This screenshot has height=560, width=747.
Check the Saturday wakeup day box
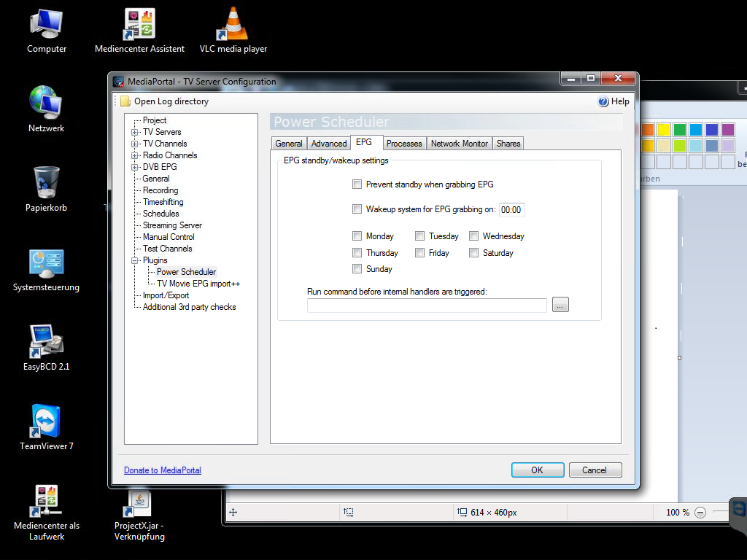473,253
